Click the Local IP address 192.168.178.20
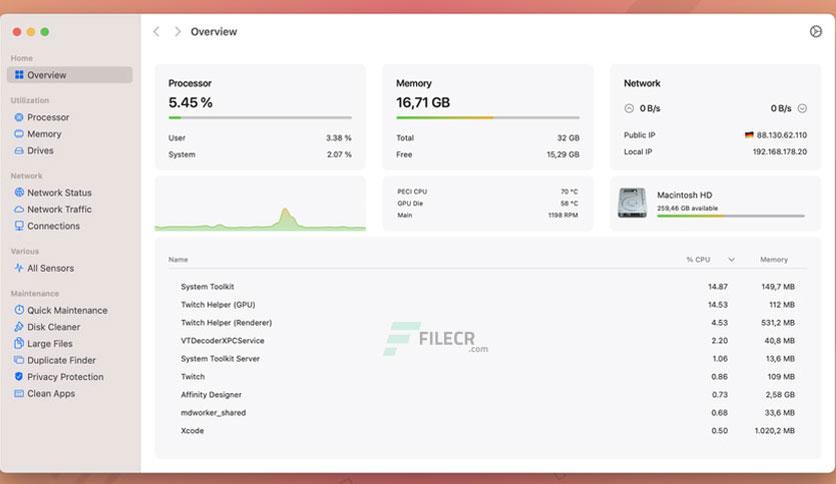 [779, 152]
